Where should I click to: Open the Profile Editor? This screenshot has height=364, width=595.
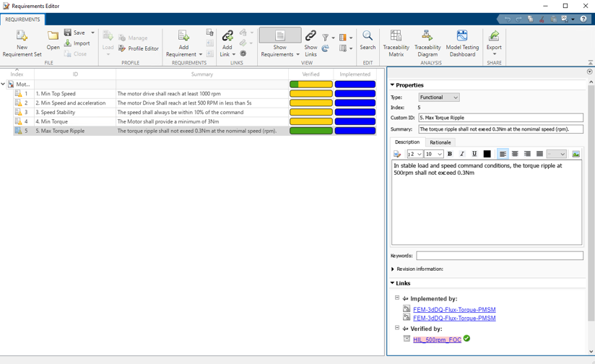(139, 48)
